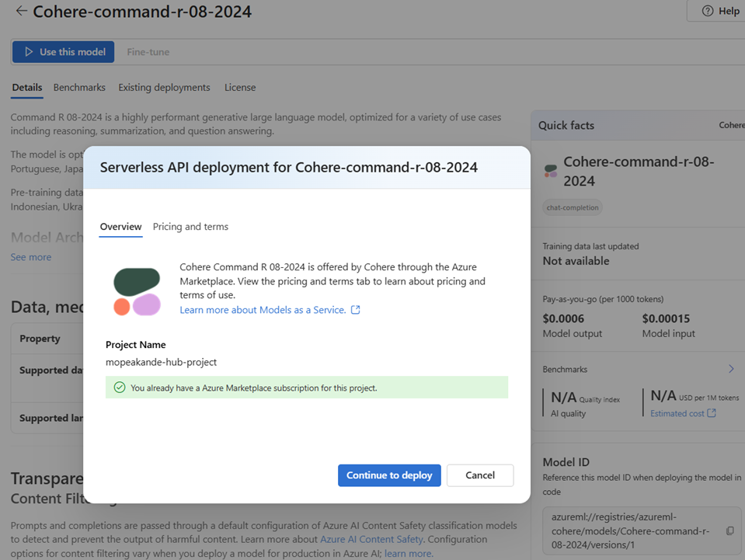Click the chat-completion tag
This screenshot has width=745, height=560.
point(573,207)
